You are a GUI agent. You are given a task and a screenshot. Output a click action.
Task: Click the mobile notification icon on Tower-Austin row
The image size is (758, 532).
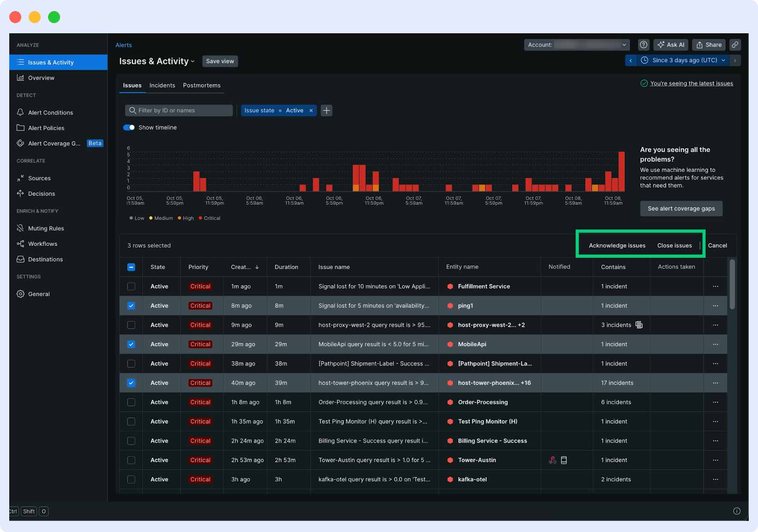click(x=564, y=460)
